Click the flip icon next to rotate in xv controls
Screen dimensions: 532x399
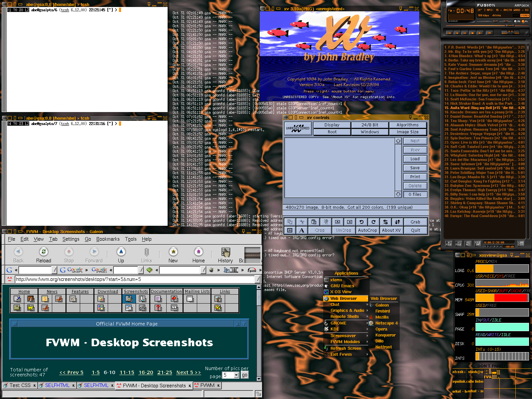[386, 222]
